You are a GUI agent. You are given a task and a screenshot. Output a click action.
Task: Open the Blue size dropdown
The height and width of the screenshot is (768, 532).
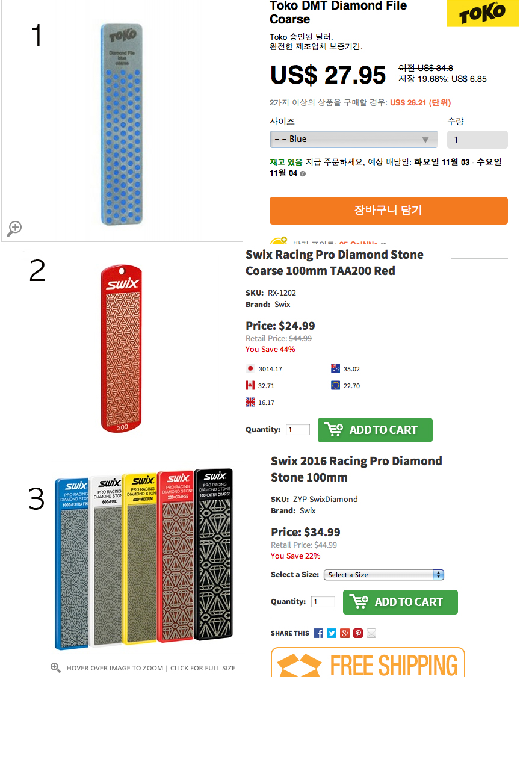pyautogui.click(x=354, y=139)
